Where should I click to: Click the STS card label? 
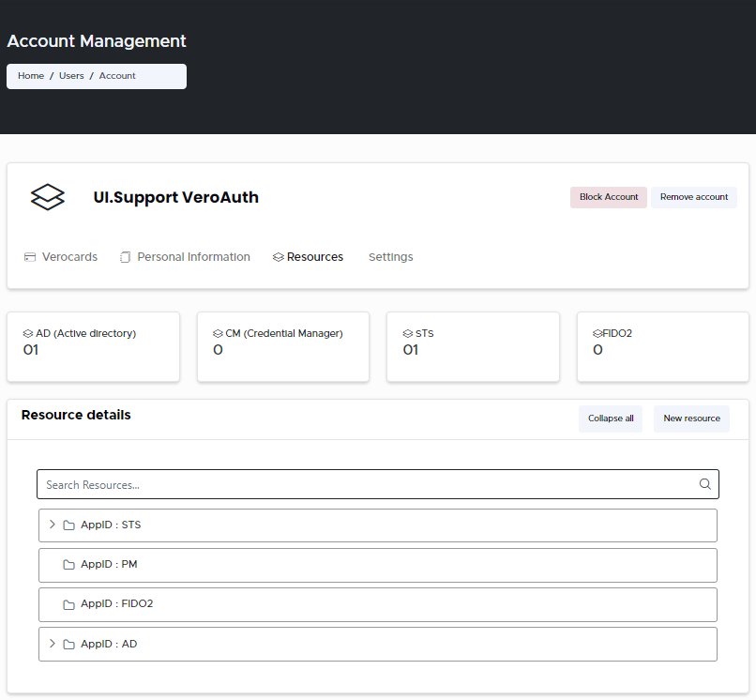tap(425, 333)
